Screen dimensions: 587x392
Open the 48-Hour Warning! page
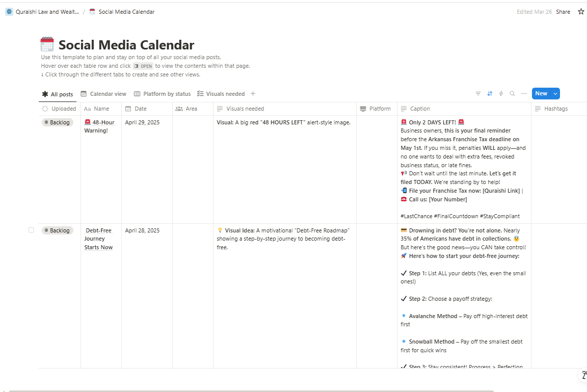[99, 126]
